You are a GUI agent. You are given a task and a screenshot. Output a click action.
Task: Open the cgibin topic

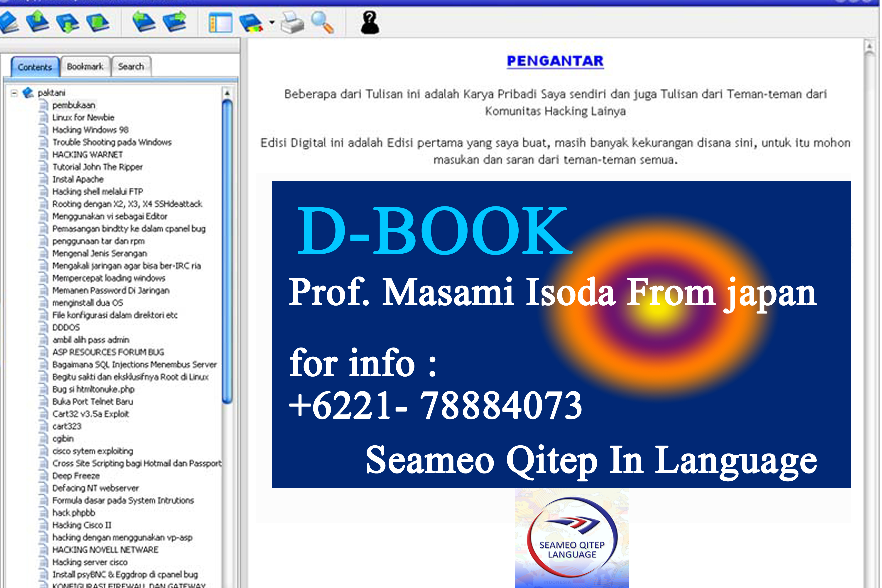coord(63,439)
